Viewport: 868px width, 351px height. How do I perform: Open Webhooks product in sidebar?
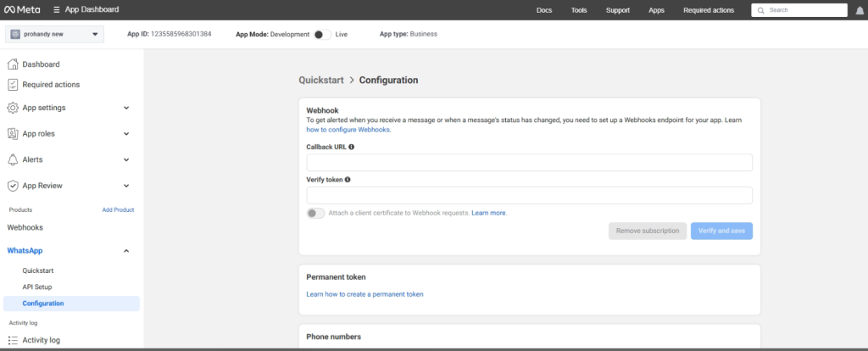pos(25,227)
